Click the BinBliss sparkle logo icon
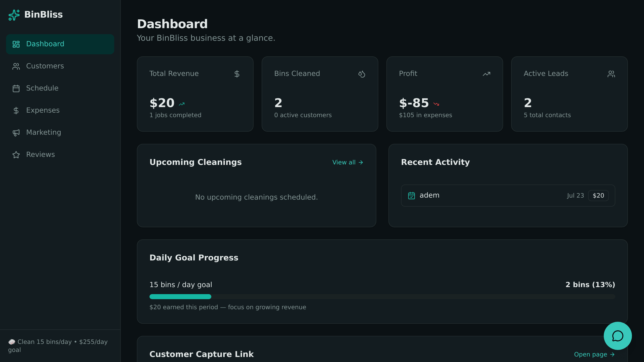Image resolution: width=644 pixels, height=362 pixels. click(14, 15)
